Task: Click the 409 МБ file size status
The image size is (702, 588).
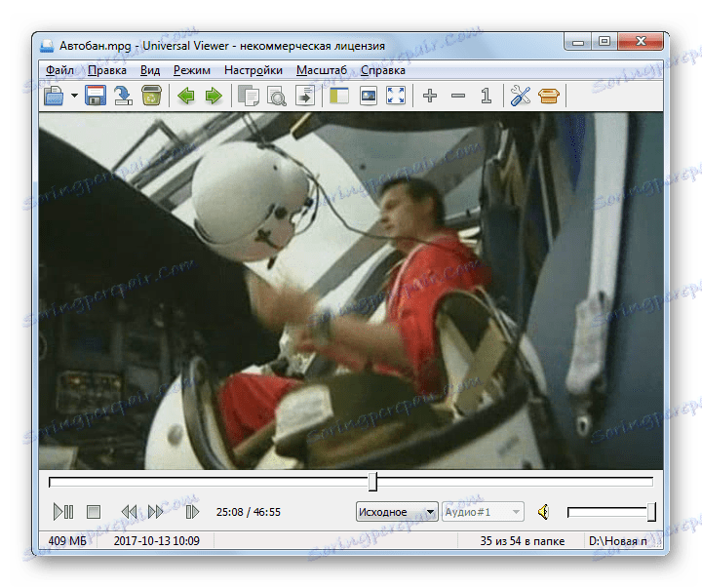Action: click(x=67, y=541)
